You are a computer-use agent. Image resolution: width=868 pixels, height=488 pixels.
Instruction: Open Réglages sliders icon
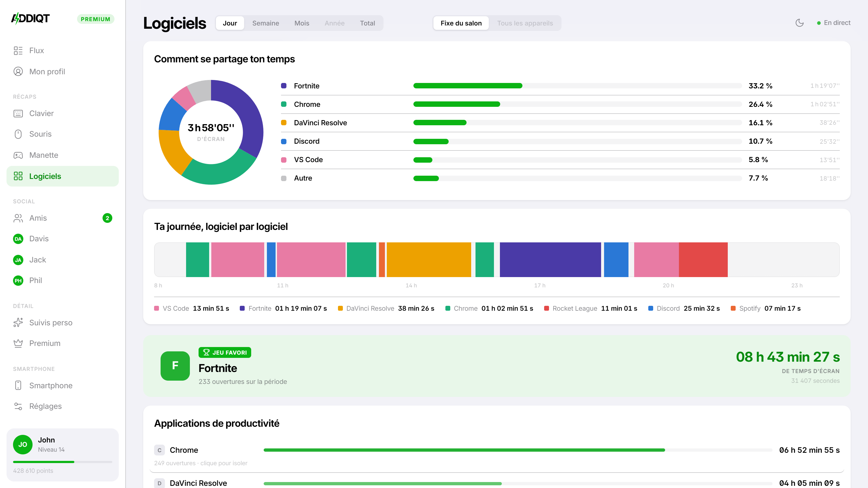(18, 406)
